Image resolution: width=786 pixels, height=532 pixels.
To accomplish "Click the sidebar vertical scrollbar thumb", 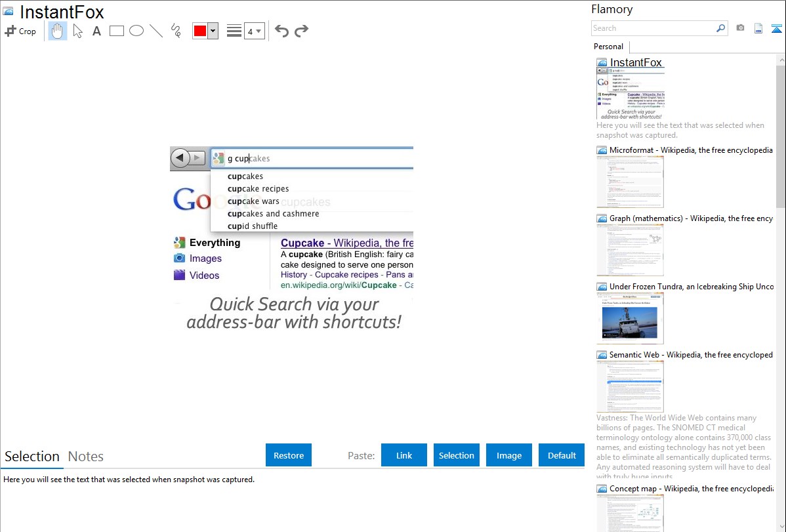I will (x=781, y=136).
